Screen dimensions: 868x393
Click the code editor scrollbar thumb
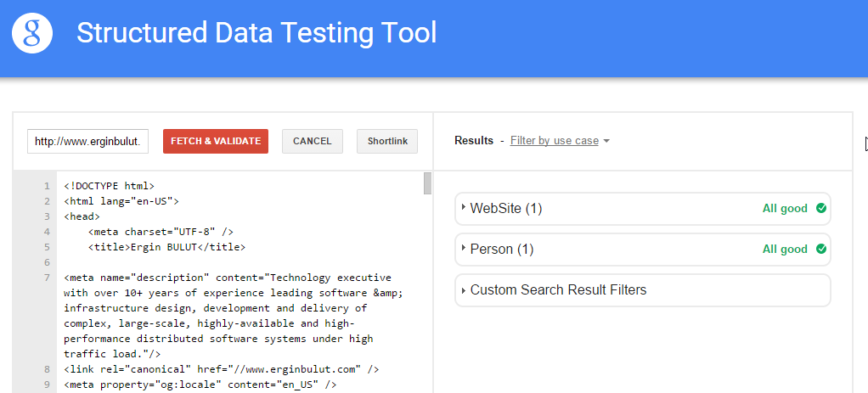click(427, 183)
